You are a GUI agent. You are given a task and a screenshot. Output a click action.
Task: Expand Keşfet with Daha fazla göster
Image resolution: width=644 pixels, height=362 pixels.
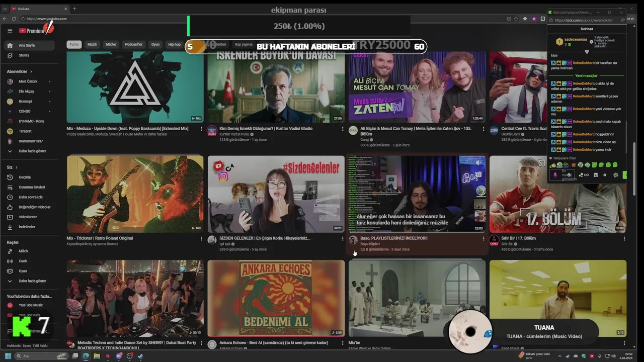tap(30, 281)
